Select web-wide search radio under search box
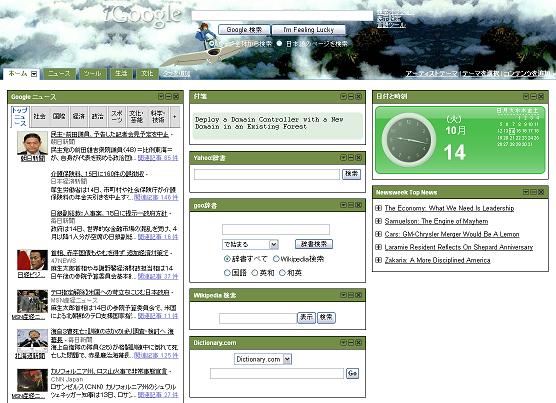The image size is (556, 403). (212, 44)
